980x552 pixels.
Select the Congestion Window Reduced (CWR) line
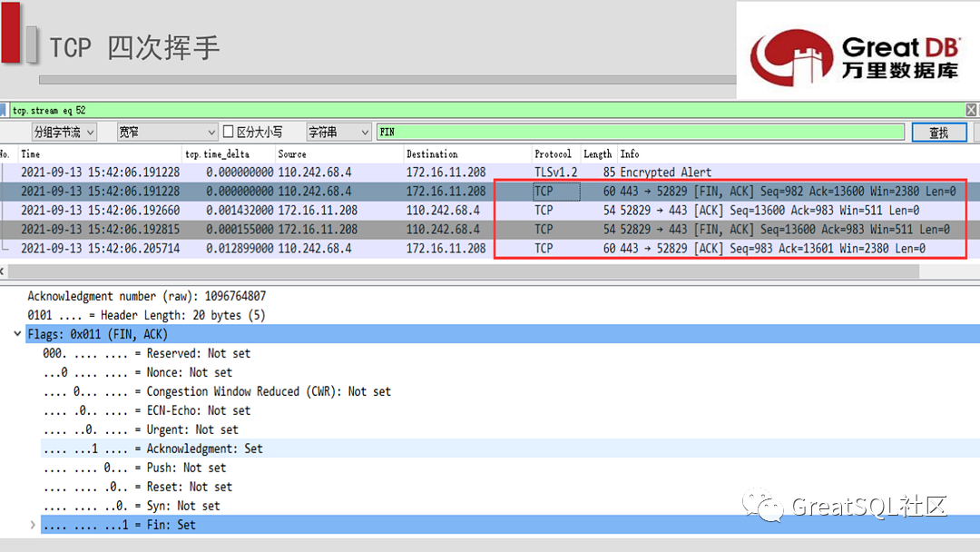pos(217,391)
